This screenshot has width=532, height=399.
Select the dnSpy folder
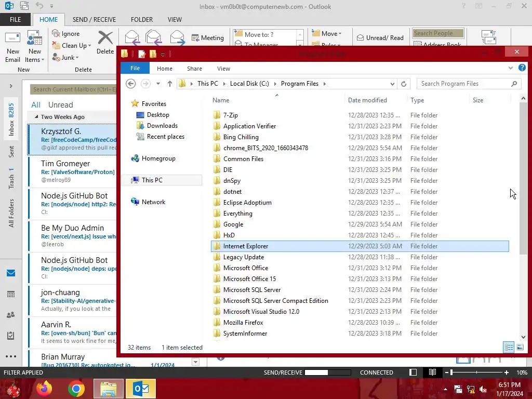(x=232, y=180)
